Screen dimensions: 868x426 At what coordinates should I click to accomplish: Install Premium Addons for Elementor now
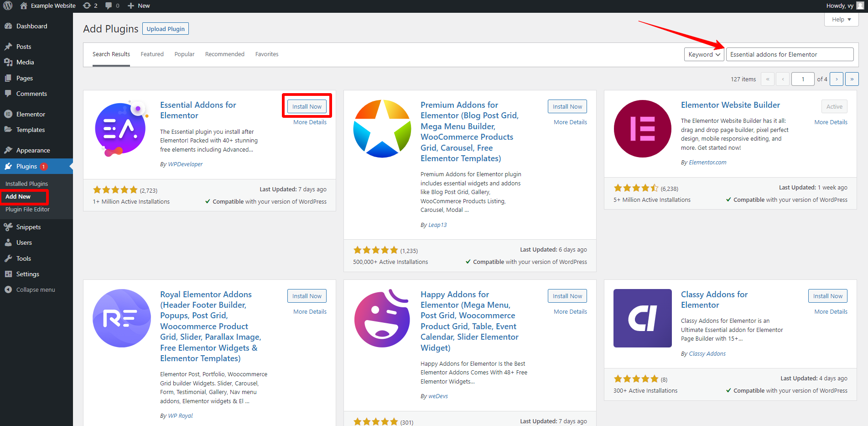point(567,106)
